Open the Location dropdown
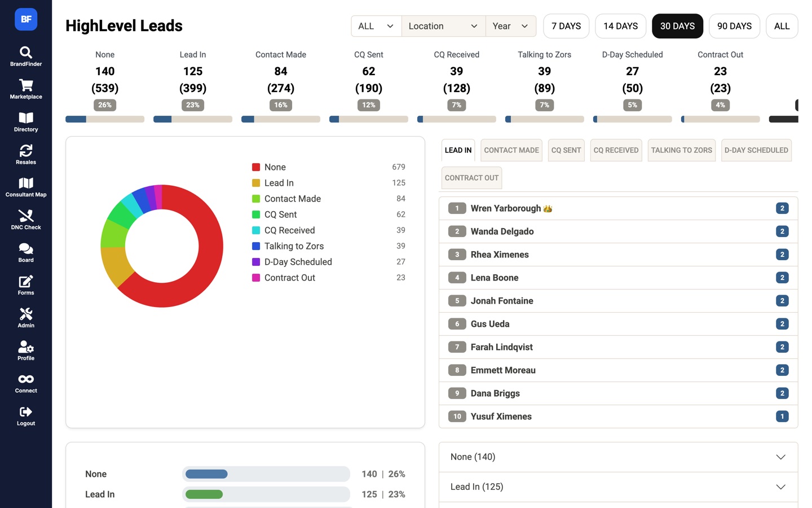This screenshot has height=508, width=812. [x=443, y=26]
